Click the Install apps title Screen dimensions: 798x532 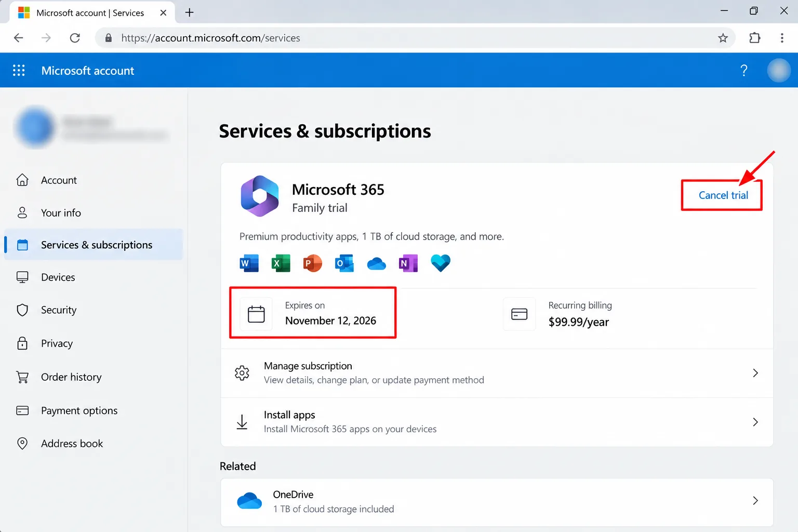(x=289, y=415)
